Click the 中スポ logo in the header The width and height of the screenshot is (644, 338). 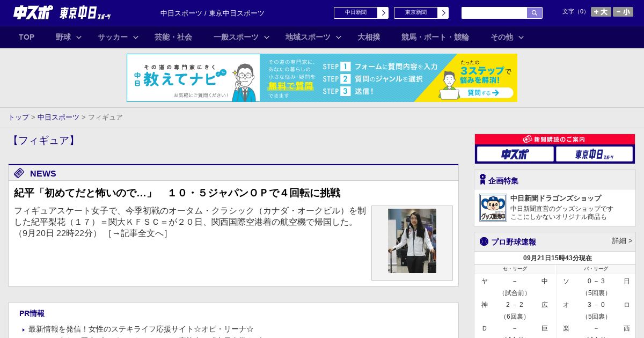33,12
